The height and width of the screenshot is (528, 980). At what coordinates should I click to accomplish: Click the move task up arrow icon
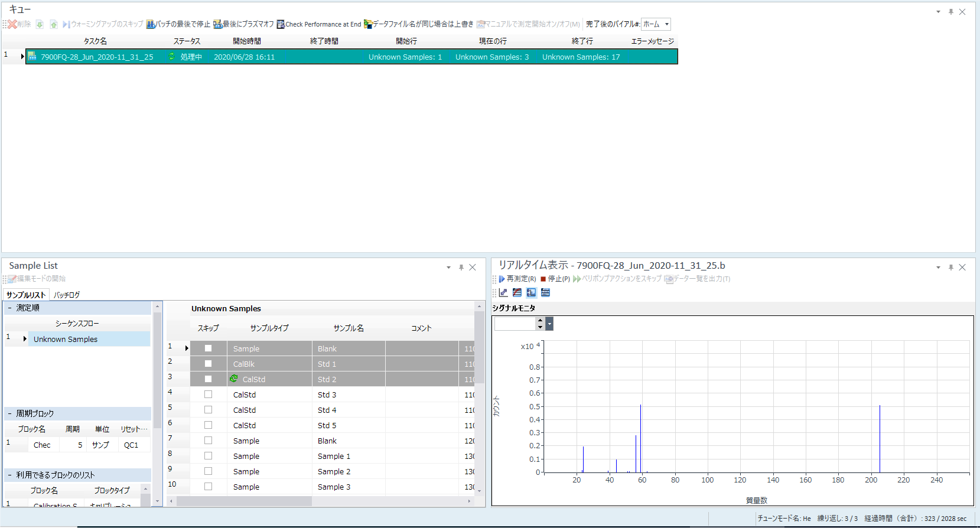point(54,24)
